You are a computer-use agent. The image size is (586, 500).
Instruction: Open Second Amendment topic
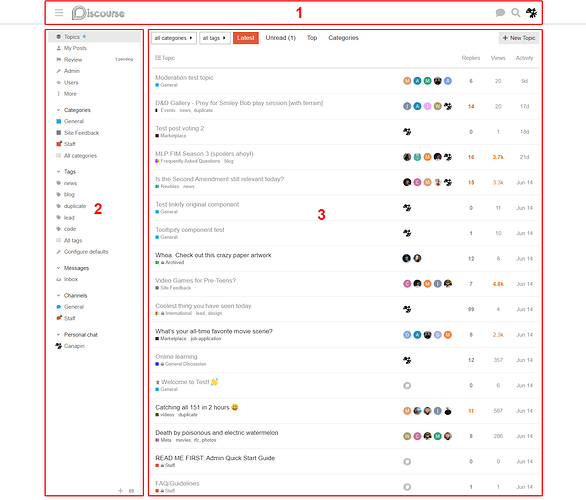pyautogui.click(x=220, y=179)
